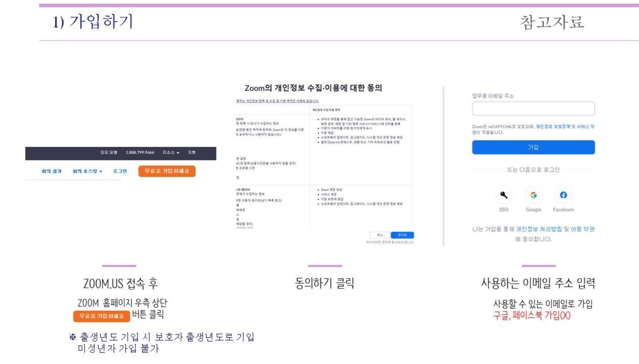
Task: Open the 서비스 약관 link
Action: (585, 126)
